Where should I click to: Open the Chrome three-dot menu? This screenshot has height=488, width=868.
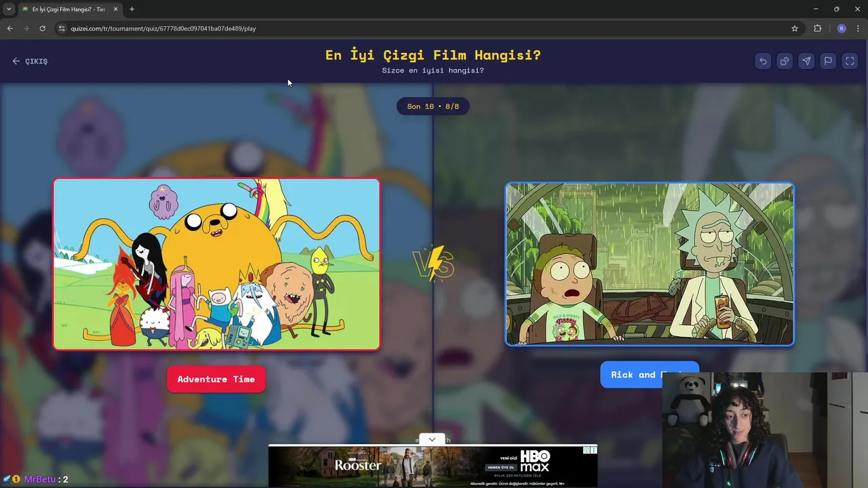859,28
